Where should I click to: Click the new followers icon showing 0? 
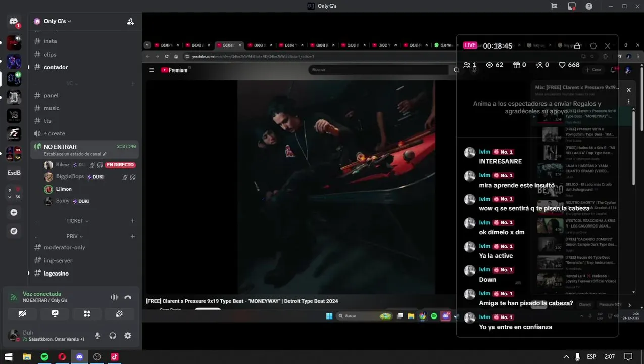pyautogui.click(x=539, y=65)
